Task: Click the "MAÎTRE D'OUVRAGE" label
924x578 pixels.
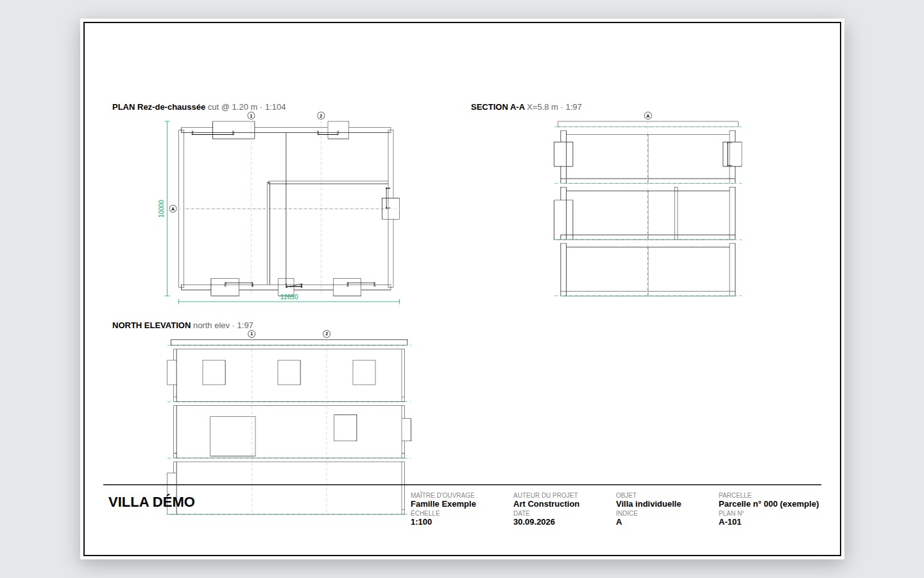Action: (443, 495)
